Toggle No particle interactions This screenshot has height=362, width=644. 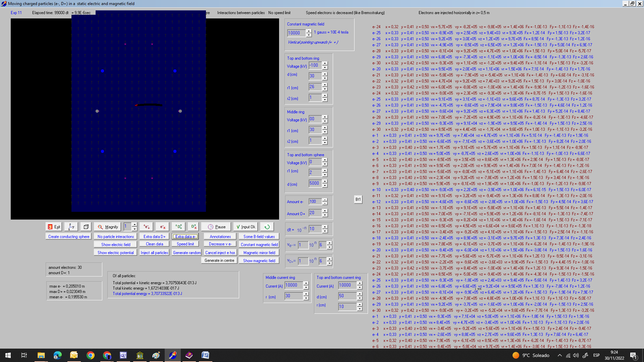[x=116, y=237]
